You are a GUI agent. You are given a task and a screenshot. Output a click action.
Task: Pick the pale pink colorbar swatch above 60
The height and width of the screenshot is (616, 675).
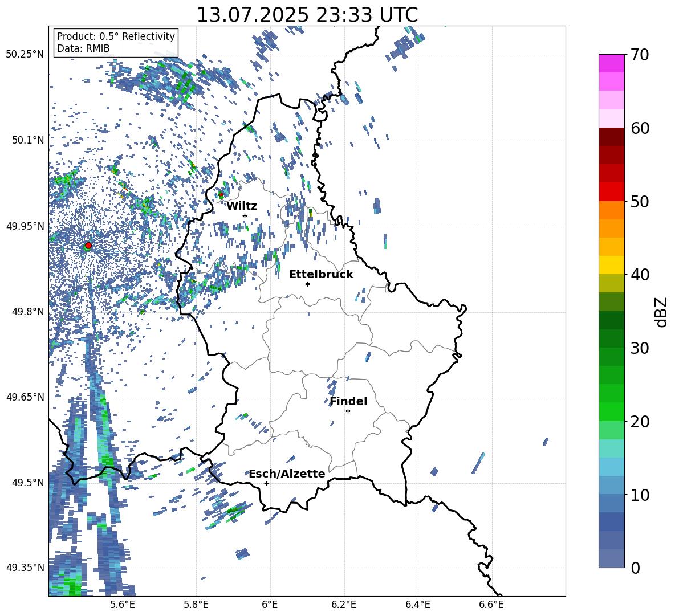click(611, 119)
